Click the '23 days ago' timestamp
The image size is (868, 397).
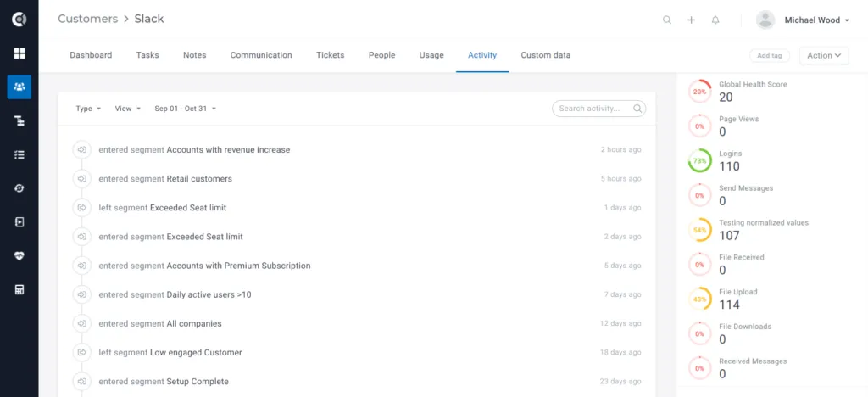pos(620,382)
